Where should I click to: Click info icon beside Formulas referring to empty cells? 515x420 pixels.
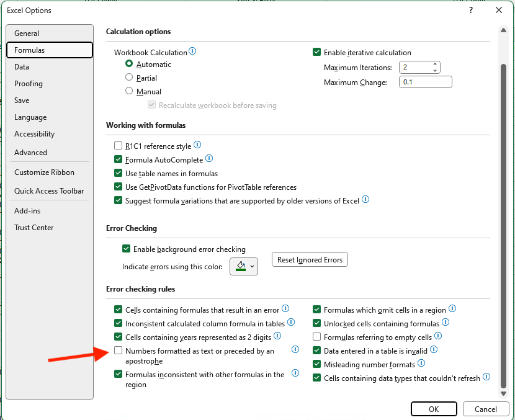(x=438, y=337)
